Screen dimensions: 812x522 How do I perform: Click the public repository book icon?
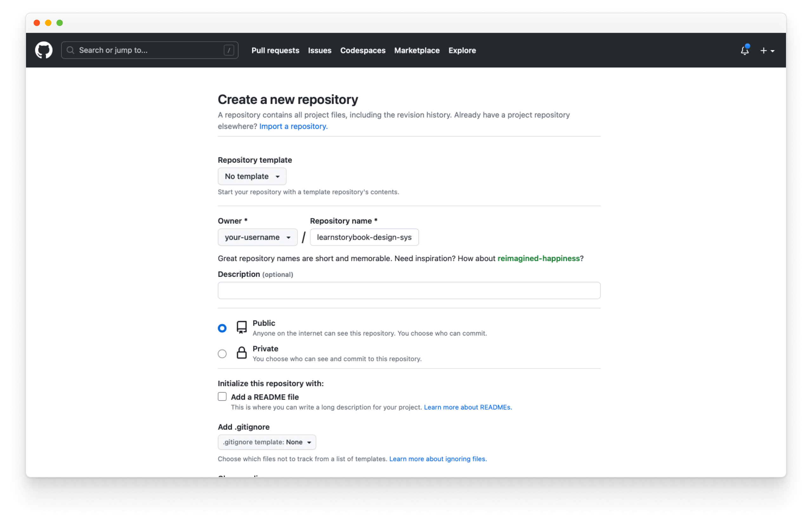point(241,328)
